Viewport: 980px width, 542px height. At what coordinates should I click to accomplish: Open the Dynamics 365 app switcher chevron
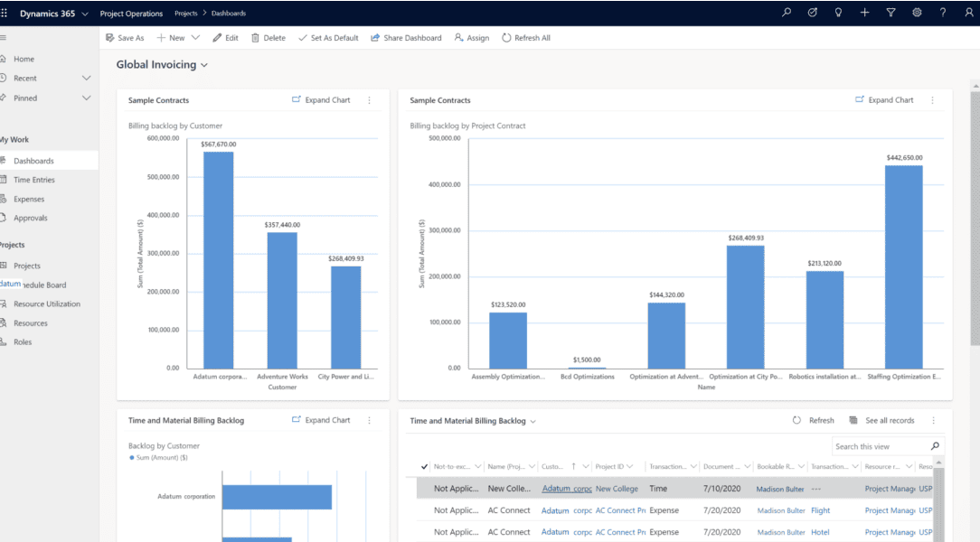point(85,14)
